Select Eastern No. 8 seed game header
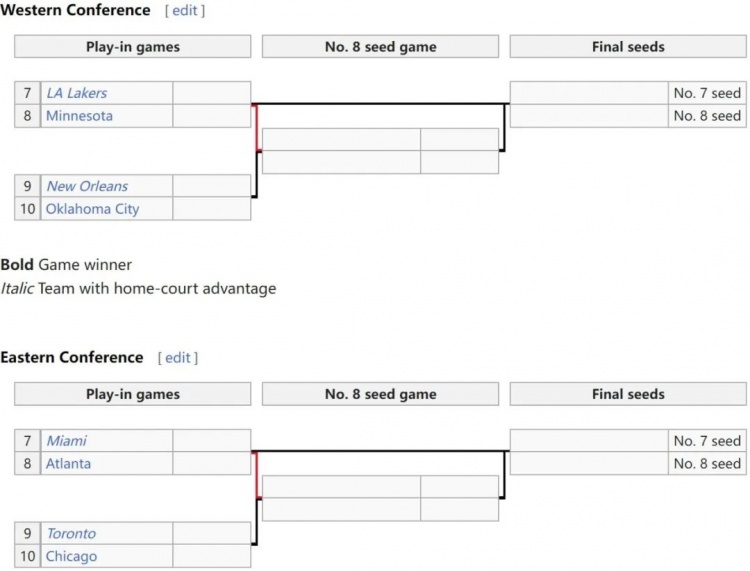The height and width of the screenshot is (571, 750). [x=380, y=394]
